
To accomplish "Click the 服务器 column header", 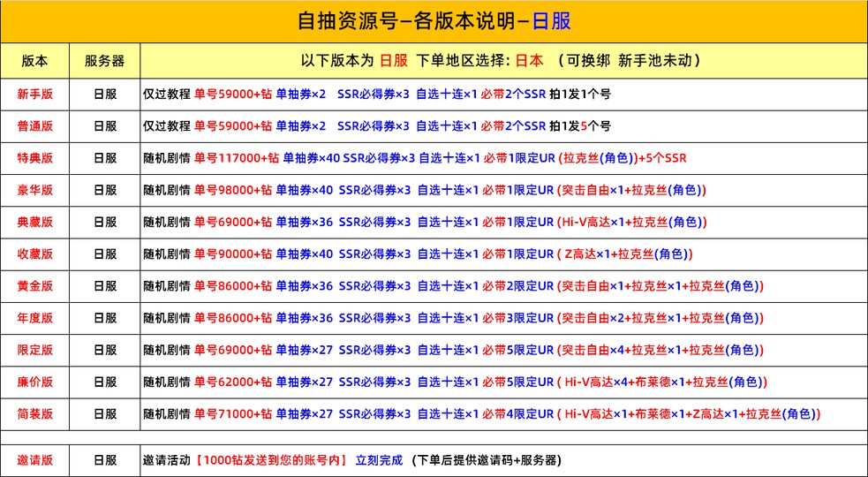I will click(x=104, y=61).
